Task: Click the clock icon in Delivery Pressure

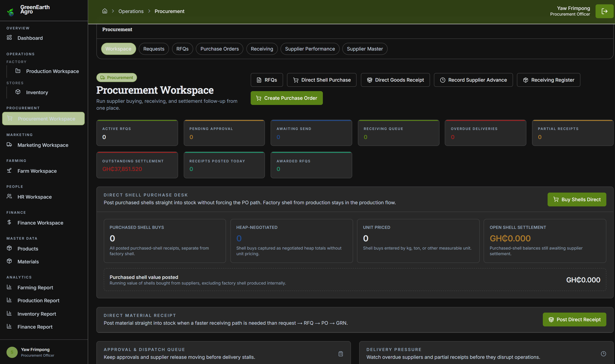Action: 603,354
